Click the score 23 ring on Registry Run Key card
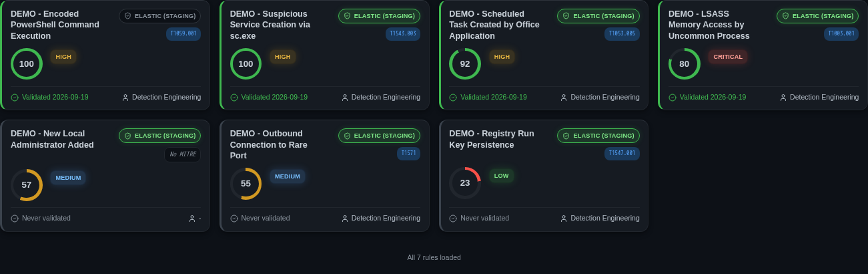Screen dimensions: 868x274 click(x=465, y=183)
